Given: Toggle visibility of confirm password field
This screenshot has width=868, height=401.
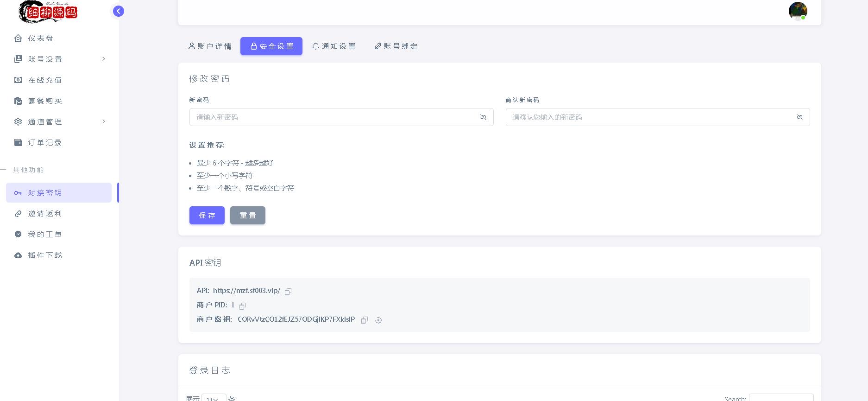Looking at the screenshot, I should 799,117.
